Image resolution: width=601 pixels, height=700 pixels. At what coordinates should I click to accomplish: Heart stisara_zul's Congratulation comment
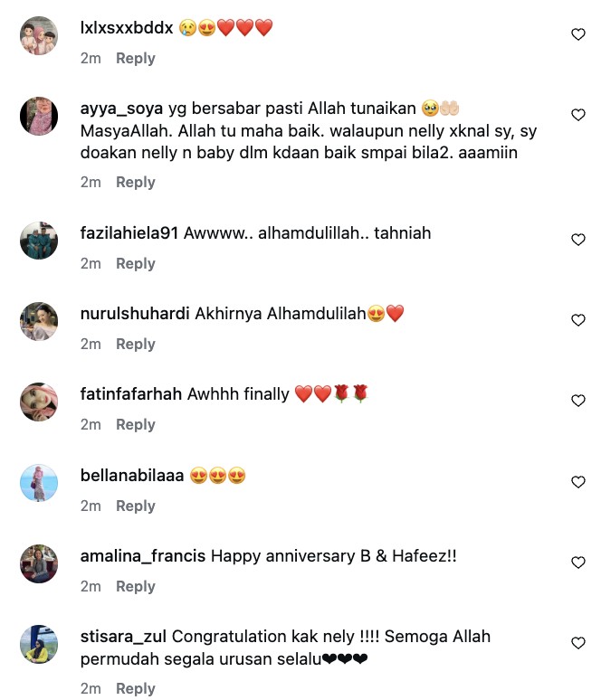578,643
